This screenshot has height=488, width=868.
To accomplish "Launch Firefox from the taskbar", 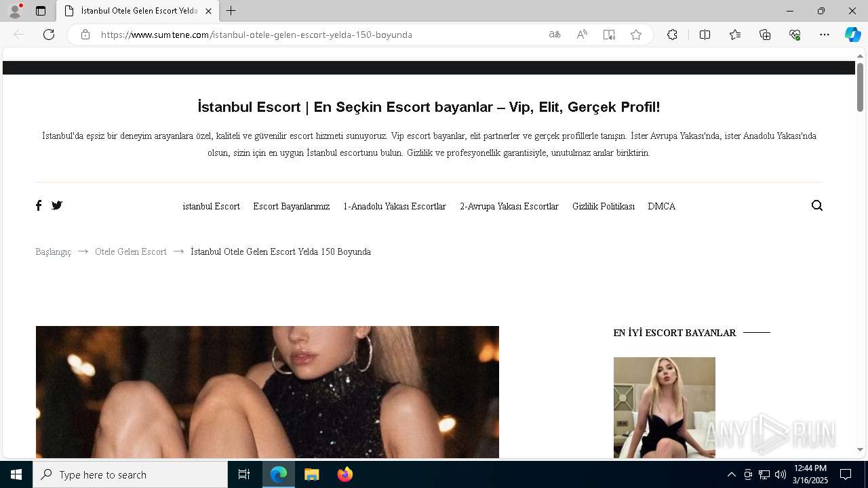I will click(344, 474).
